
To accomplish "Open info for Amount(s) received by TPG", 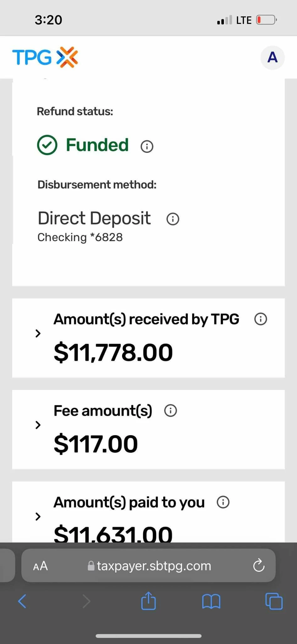I will 261,319.
